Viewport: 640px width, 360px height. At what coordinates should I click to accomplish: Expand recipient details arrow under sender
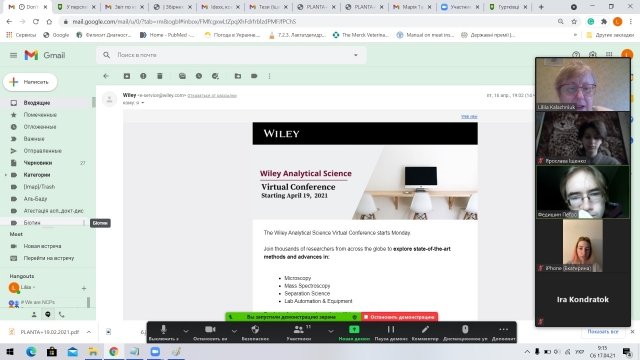pyautogui.click(x=142, y=103)
